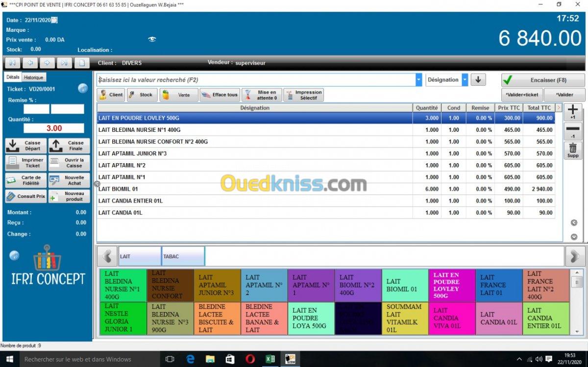Screen dimensions: 588x367
Task: Open Excel from the Windows taskbar
Action: (x=270, y=359)
